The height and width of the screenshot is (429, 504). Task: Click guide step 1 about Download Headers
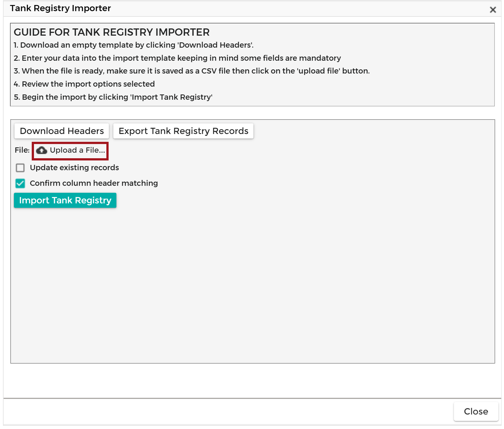[x=134, y=45]
